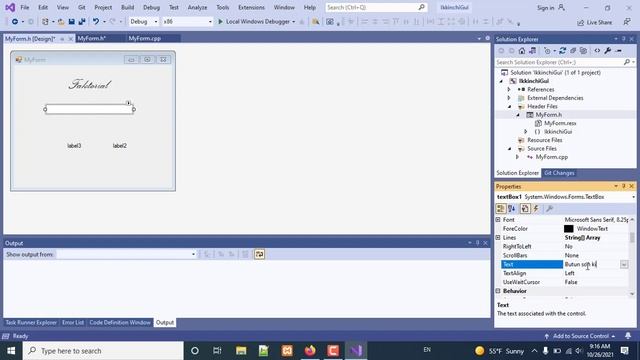Expand the References node

coord(509,89)
